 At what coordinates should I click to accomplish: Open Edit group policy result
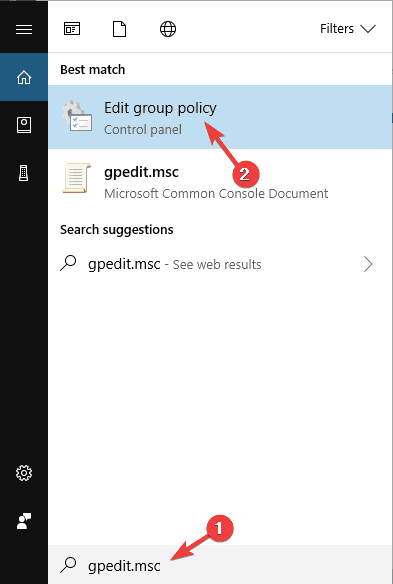tap(220, 117)
